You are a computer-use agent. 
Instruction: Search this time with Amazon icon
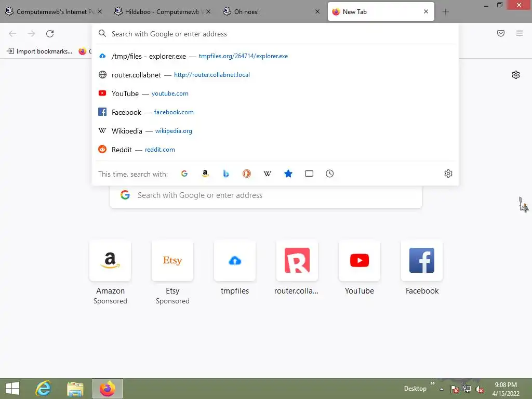[x=205, y=174]
